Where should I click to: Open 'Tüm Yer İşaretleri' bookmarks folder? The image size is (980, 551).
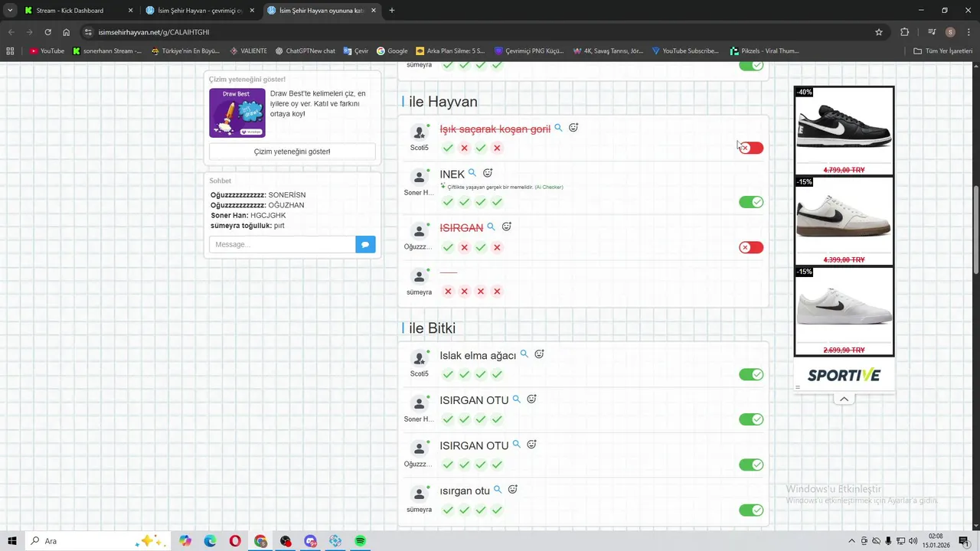click(943, 51)
